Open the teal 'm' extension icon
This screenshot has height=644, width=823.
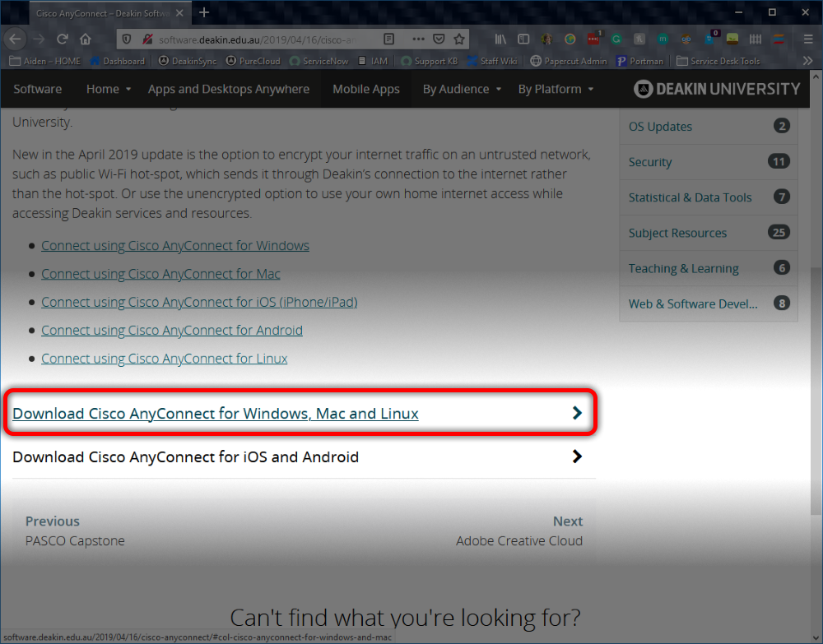(663, 39)
